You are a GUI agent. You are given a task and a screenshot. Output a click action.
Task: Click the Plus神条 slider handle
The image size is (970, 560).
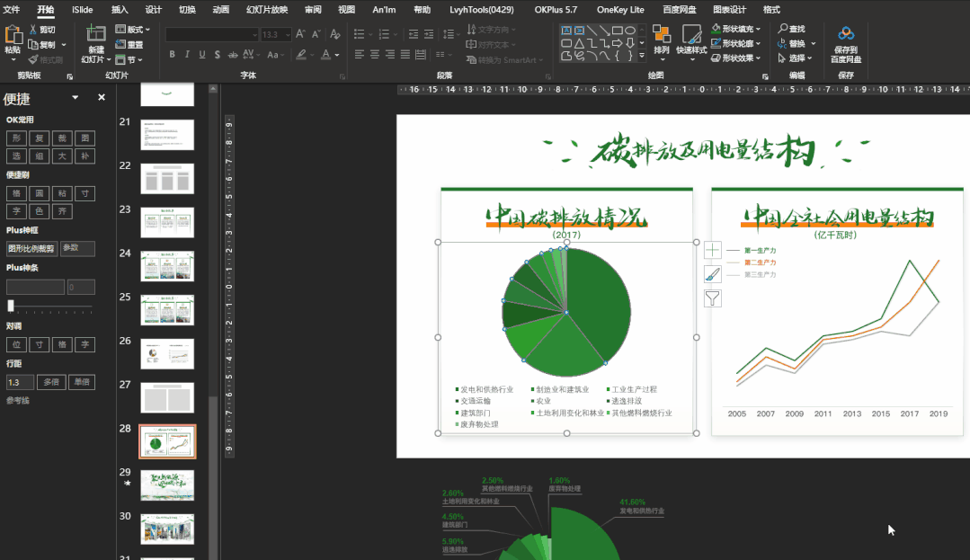(11, 306)
